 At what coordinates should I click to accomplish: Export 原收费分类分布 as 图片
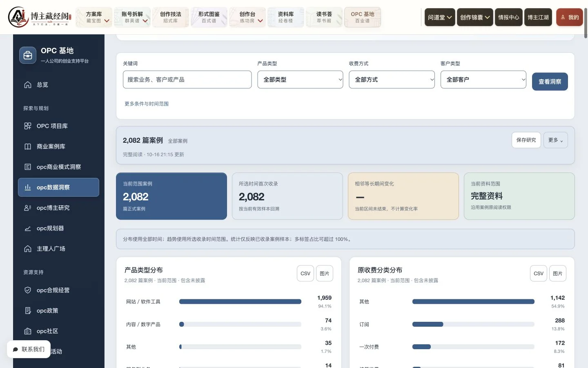point(558,274)
